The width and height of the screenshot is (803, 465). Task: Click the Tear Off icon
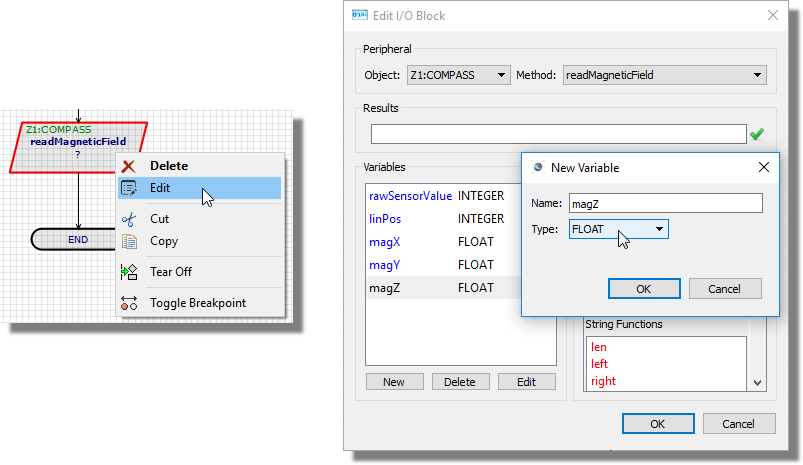128,272
